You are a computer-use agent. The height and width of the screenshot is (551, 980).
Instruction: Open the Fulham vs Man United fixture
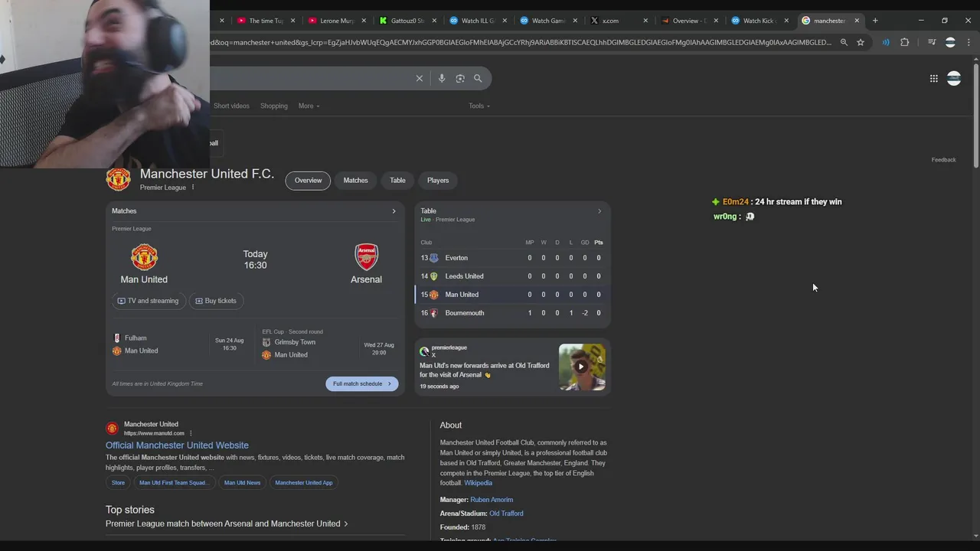179,344
